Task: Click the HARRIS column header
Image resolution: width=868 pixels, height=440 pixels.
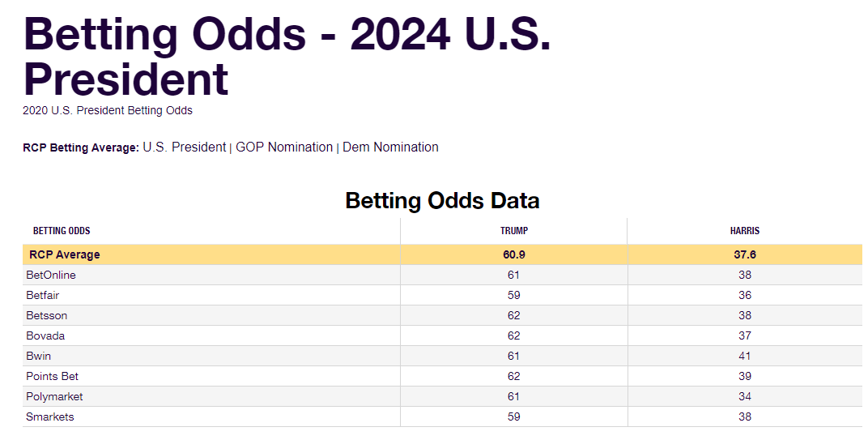Action: 744,231
